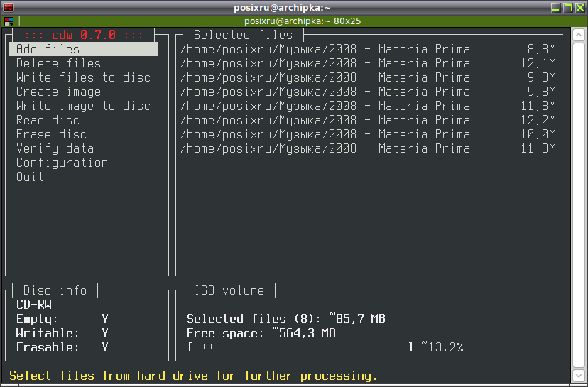Click the ISO volume usage progress bar

(300, 347)
